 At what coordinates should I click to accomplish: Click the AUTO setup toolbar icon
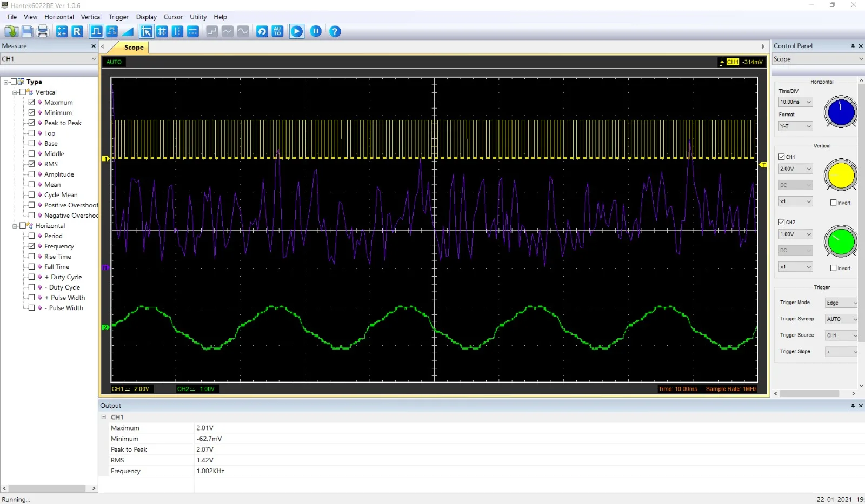(x=277, y=31)
